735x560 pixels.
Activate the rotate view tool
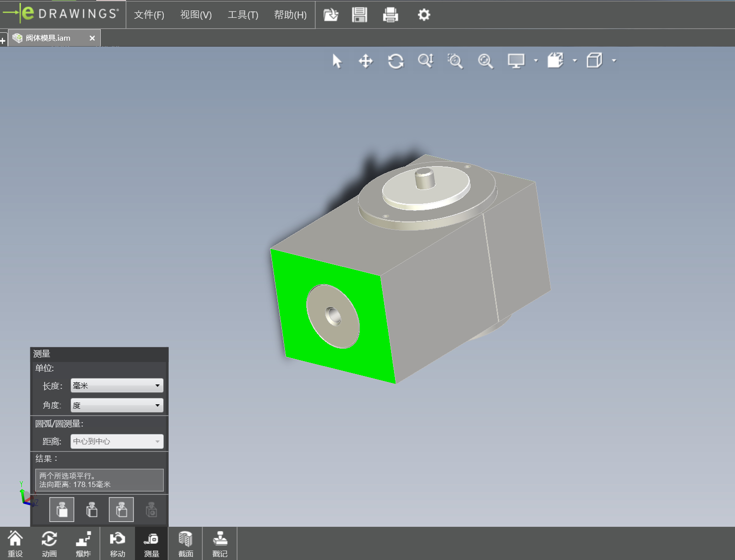pos(396,61)
